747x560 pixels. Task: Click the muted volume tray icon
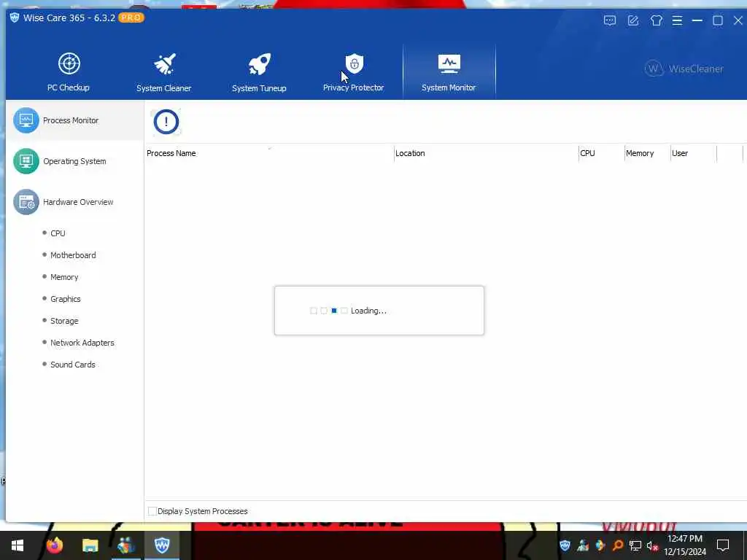[652, 545]
